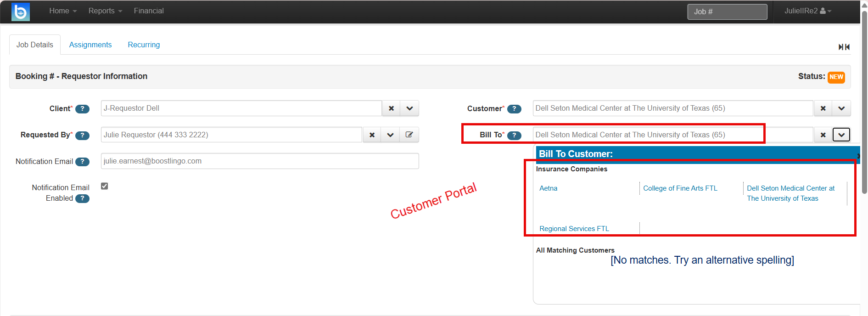Click the Booking # Requestor Information heading
The width and height of the screenshot is (868, 316).
click(x=81, y=76)
